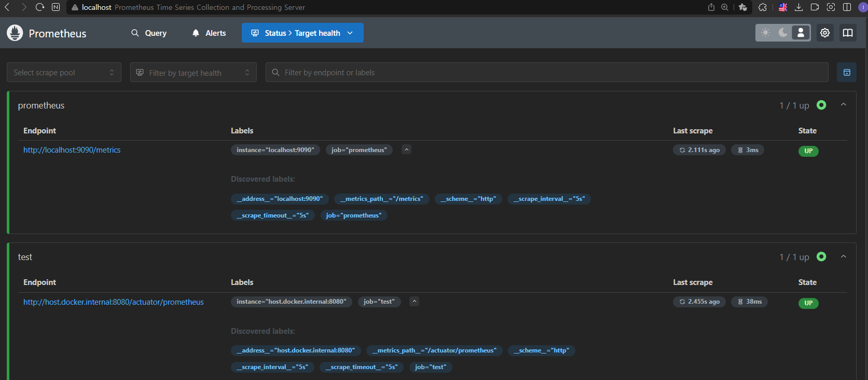Click the green health ring for prometheus pool
The image size is (868, 380).
tap(821, 105)
